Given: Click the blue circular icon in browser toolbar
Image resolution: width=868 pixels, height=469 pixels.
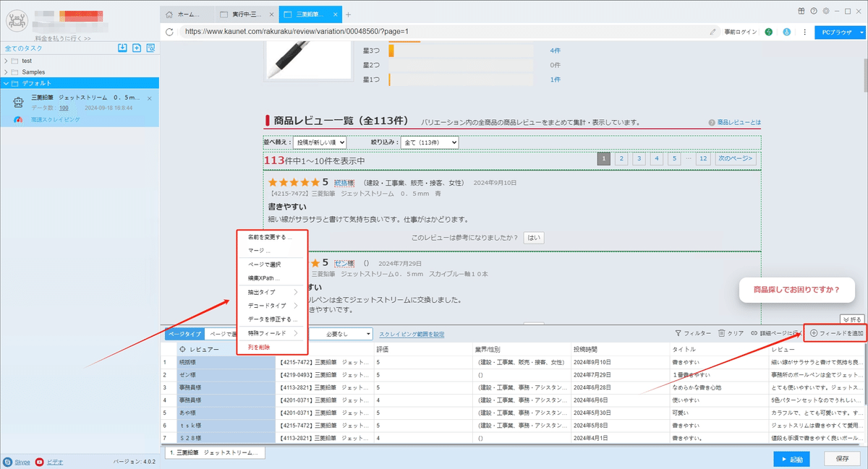Looking at the screenshot, I should [786, 32].
